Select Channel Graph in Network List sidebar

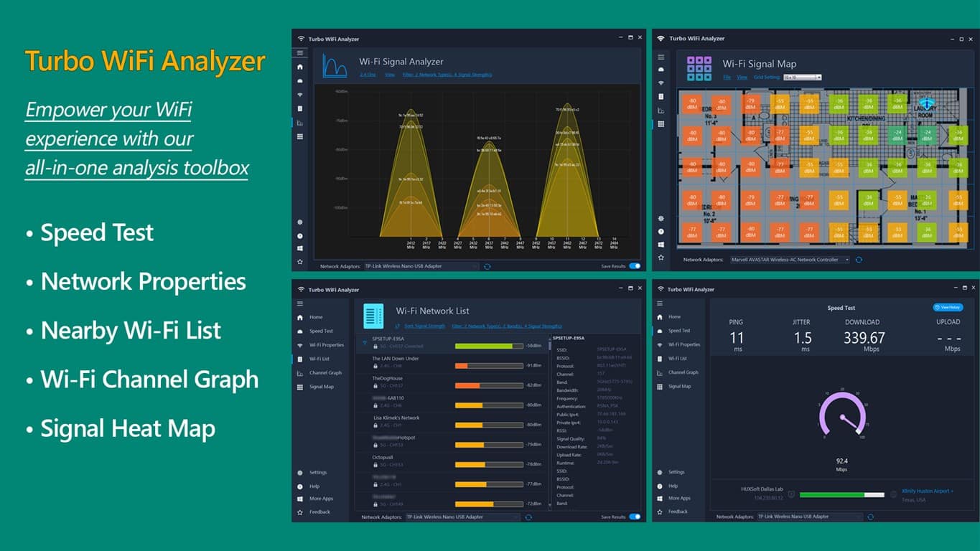(x=325, y=373)
